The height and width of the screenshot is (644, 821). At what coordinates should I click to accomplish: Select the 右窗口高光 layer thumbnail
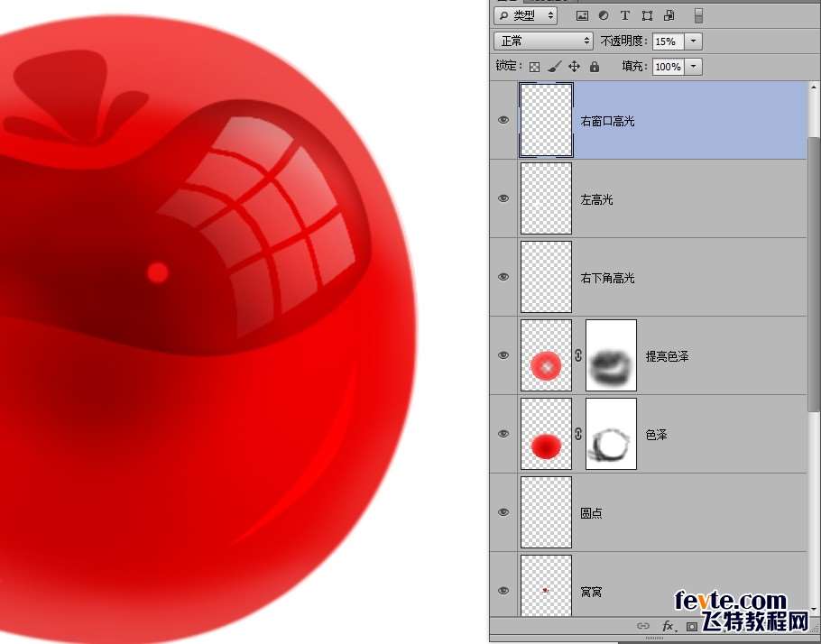(x=546, y=120)
